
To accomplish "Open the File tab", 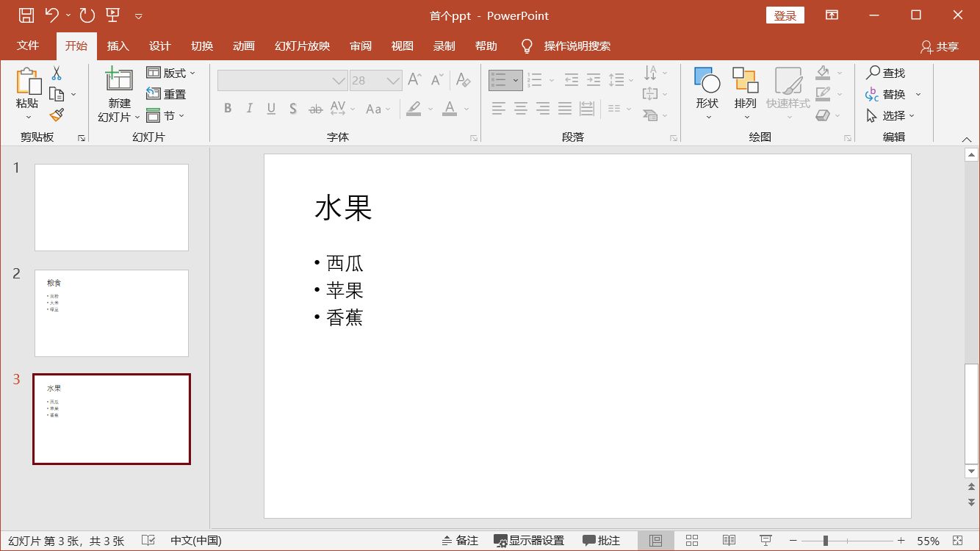I will pyautogui.click(x=28, y=46).
